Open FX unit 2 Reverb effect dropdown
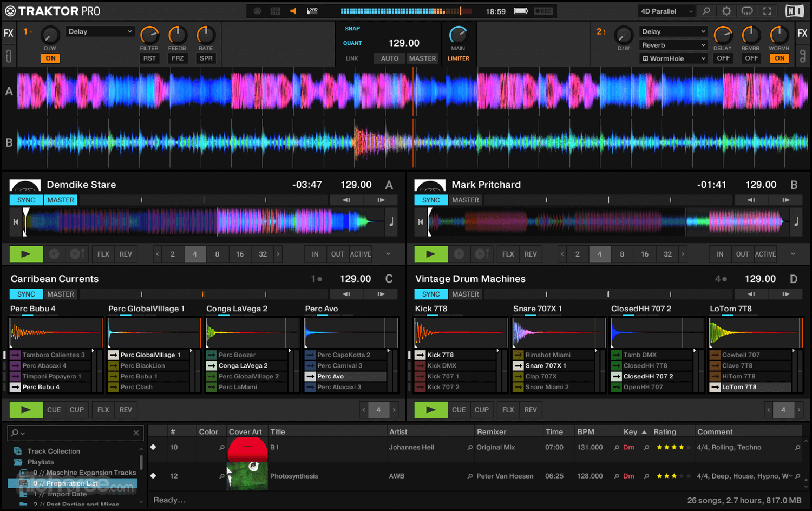This screenshot has height=511, width=812. pyautogui.click(x=673, y=45)
